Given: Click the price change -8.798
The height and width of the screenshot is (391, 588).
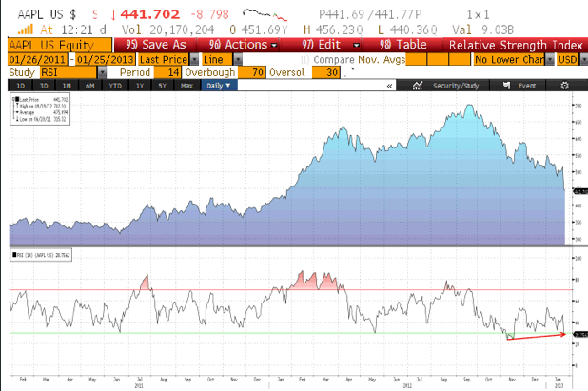Looking at the screenshot, I should tap(209, 14).
